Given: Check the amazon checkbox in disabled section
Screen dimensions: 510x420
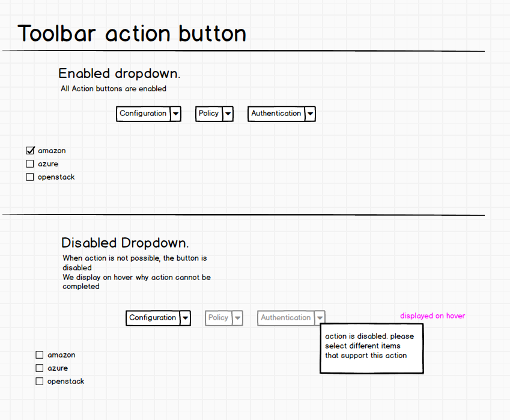Looking at the screenshot, I should click(x=40, y=355).
